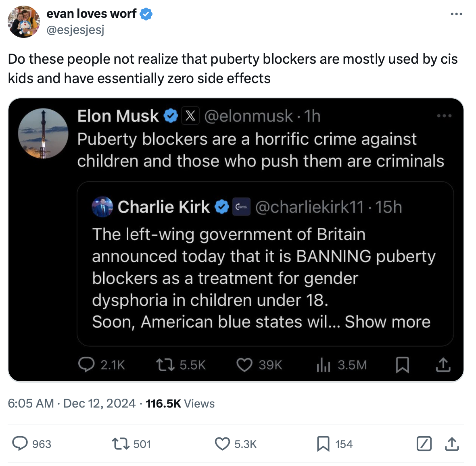Open the @esjesjesj handle link
The image size is (476, 466).
[75, 29]
